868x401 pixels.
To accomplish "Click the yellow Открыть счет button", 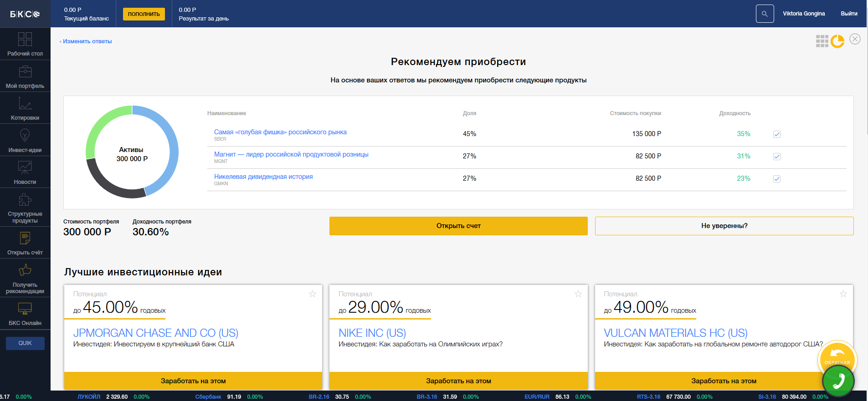I will click(x=458, y=226).
